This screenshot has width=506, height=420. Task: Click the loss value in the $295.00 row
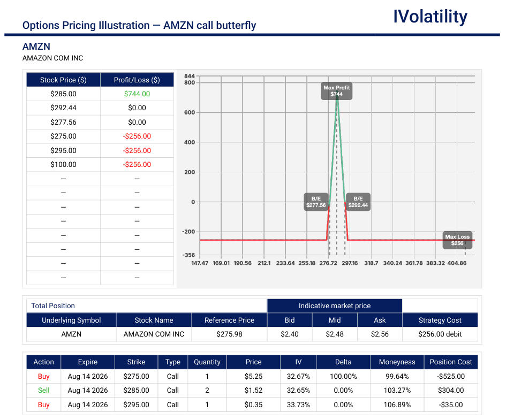pos(137,150)
